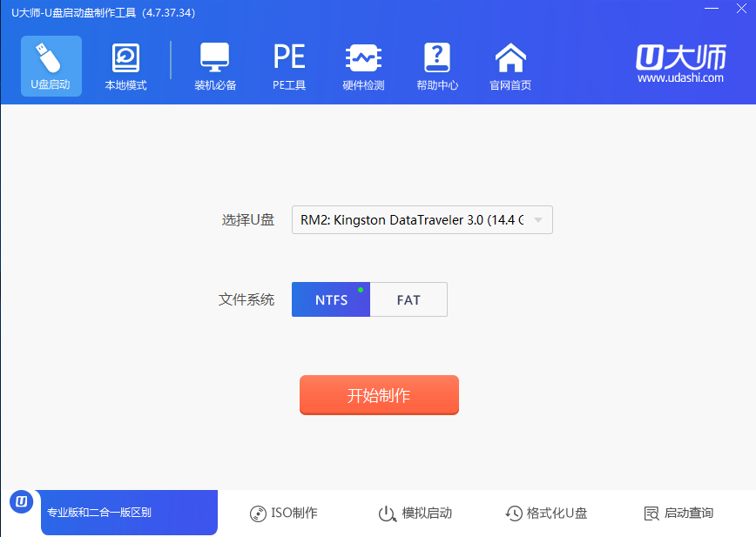The image size is (756, 537).
Task: Select the U盘启动 USB boot mode icon
Action: click(51, 65)
